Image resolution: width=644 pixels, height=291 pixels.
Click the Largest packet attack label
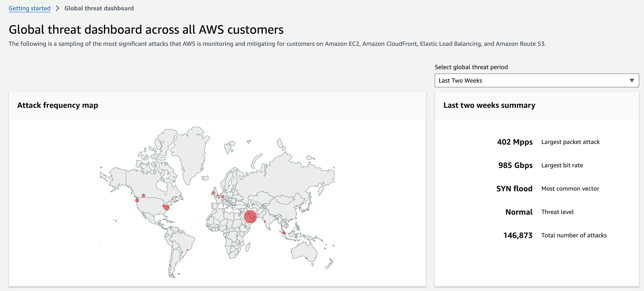(x=570, y=142)
